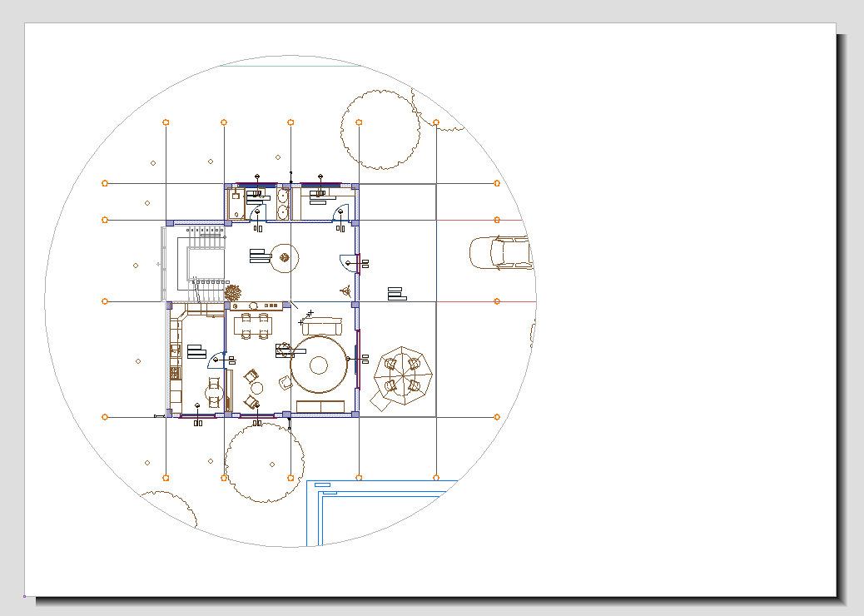Select the zone stamp on the terrace
864x616 pixels.
point(397,294)
